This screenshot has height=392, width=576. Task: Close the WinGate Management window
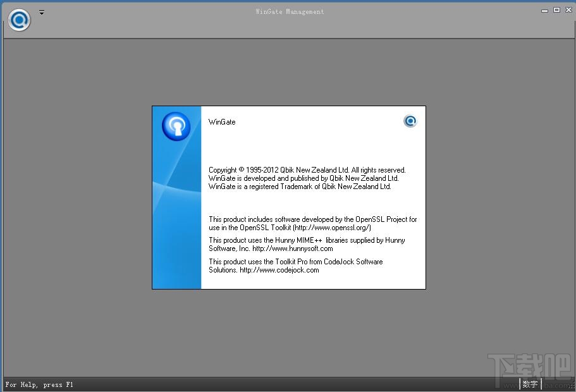(568, 10)
